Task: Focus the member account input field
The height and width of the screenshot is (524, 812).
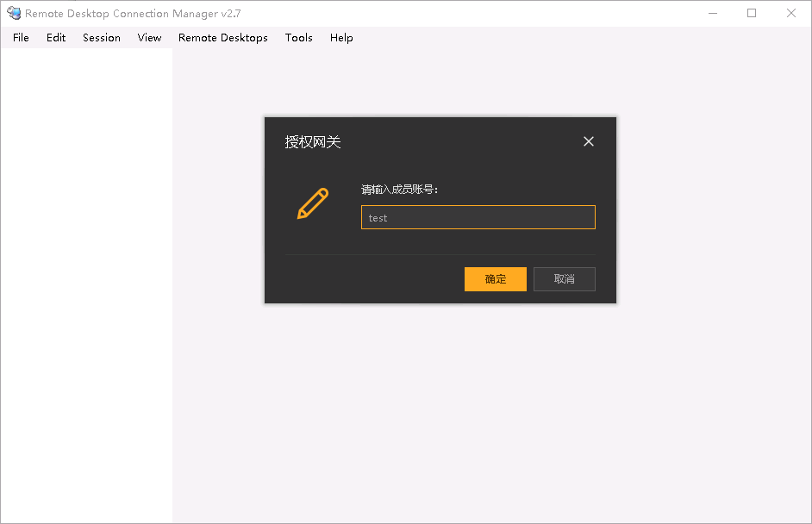Action: click(478, 217)
